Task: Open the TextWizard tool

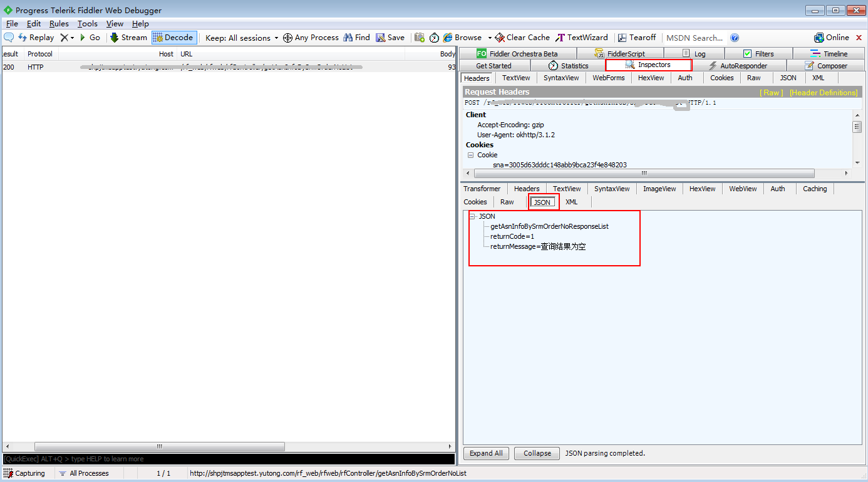Action: [x=582, y=38]
